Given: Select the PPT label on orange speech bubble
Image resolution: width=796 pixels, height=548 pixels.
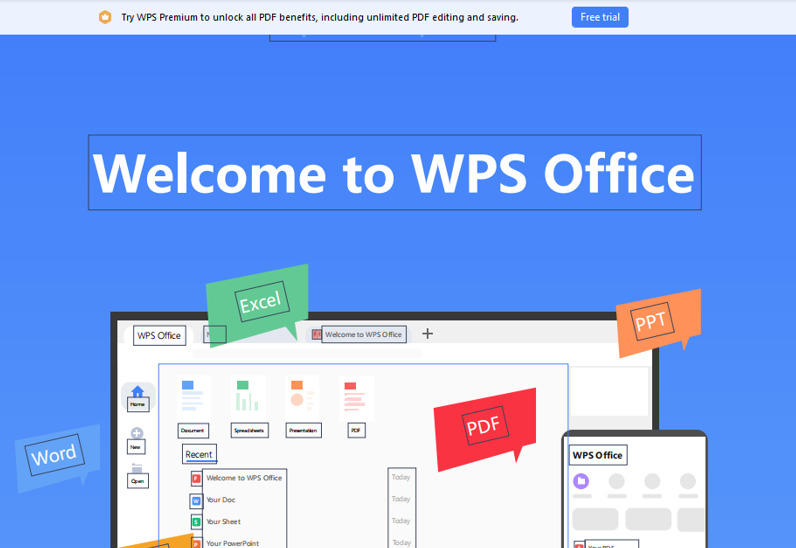Looking at the screenshot, I should click(651, 321).
